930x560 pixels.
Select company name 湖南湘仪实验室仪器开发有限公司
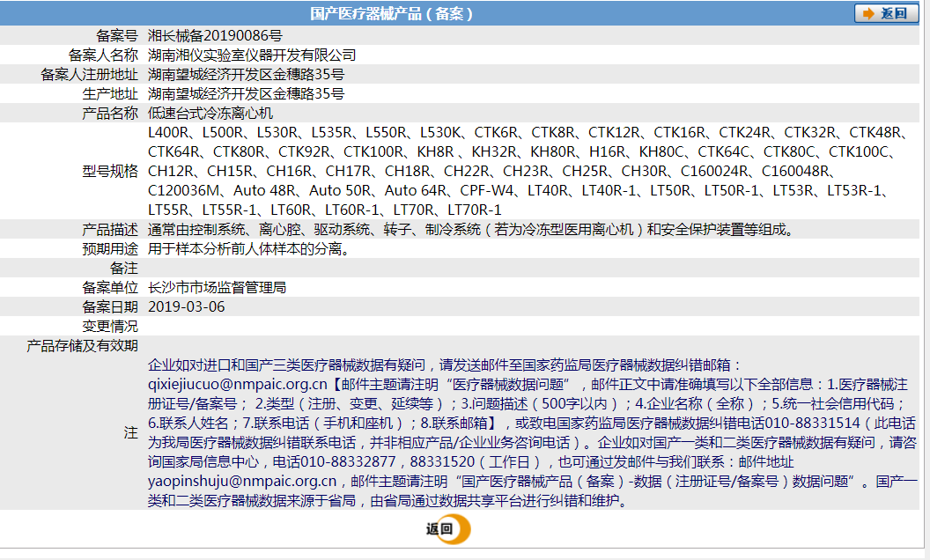(x=252, y=55)
